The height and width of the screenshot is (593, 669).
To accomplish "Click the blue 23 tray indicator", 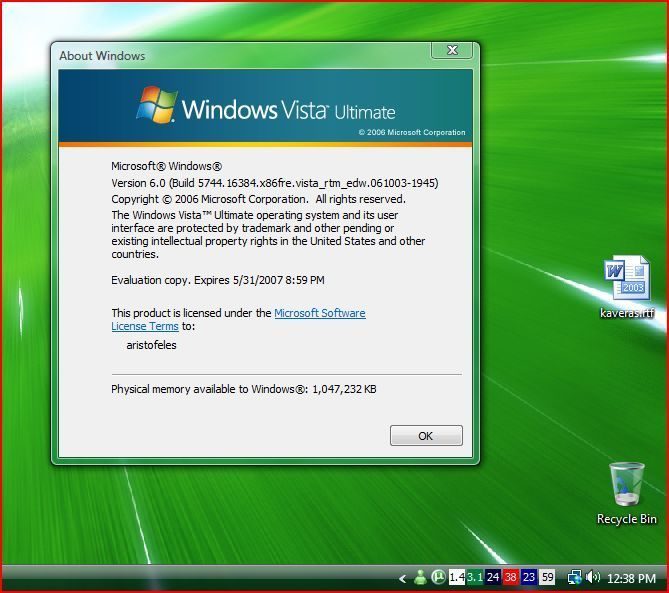I will (529, 578).
